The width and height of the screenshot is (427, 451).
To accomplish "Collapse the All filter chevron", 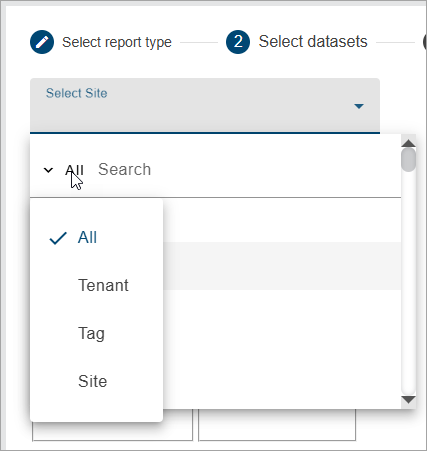I will click(48, 170).
